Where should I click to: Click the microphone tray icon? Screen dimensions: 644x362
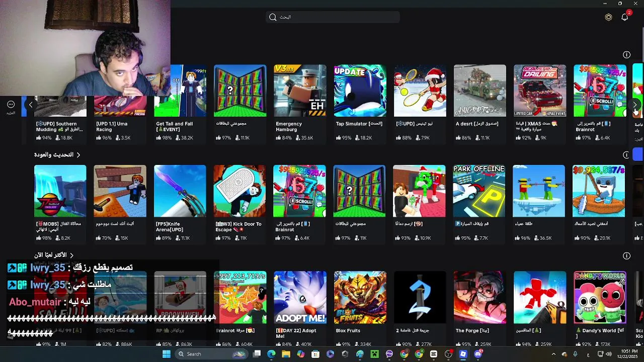tap(576, 354)
